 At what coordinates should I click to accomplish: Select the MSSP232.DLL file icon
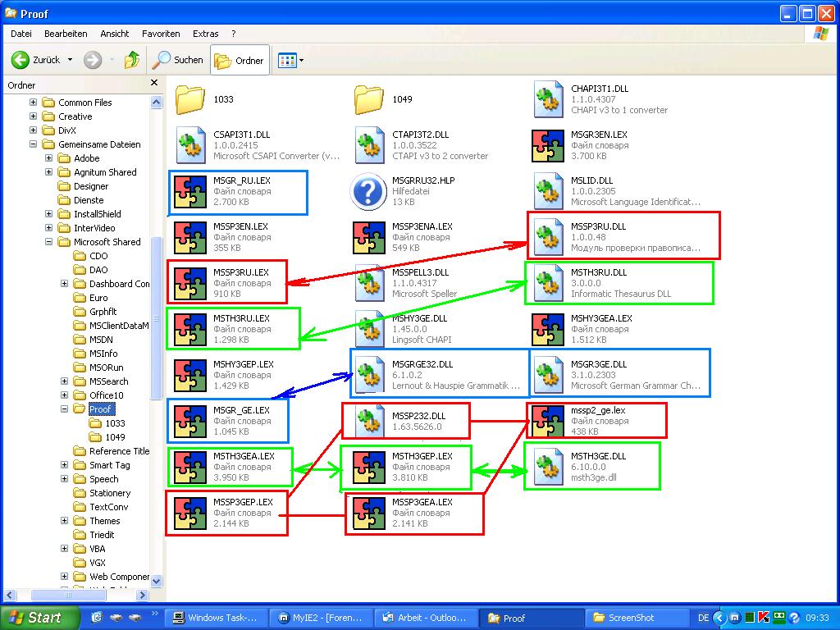[370, 421]
